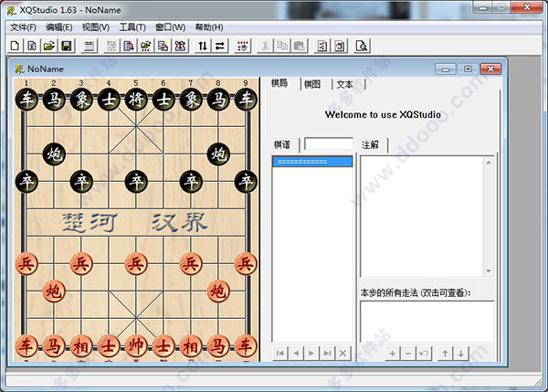Open a game file via folder icon

pos(49,46)
